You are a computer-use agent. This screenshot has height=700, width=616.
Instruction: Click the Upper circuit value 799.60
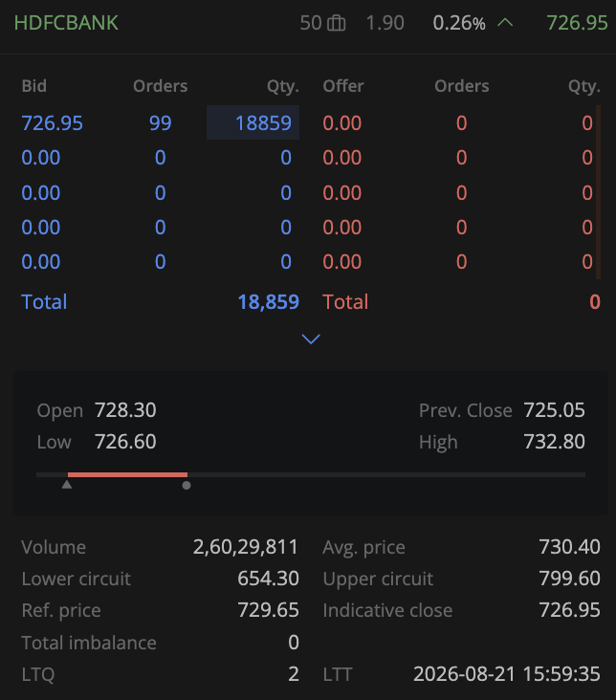click(569, 579)
